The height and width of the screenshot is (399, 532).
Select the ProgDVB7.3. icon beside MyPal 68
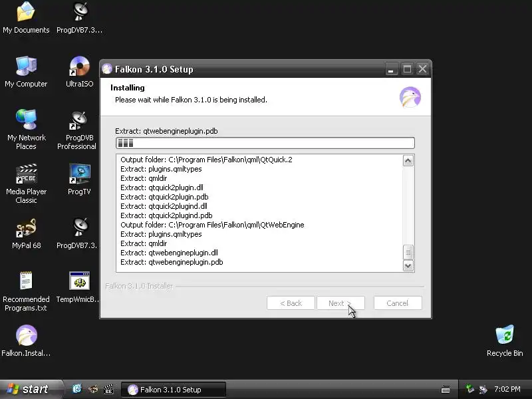pyautogui.click(x=77, y=233)
